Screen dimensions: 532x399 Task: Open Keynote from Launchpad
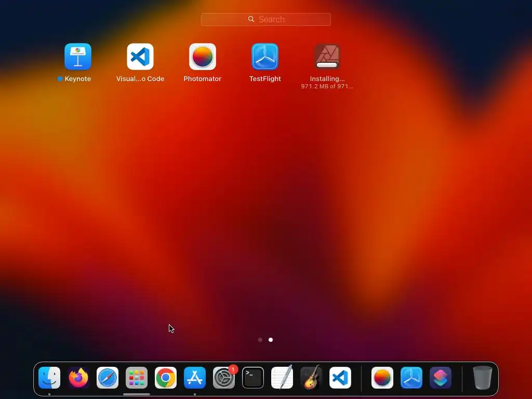pos(78,56)
